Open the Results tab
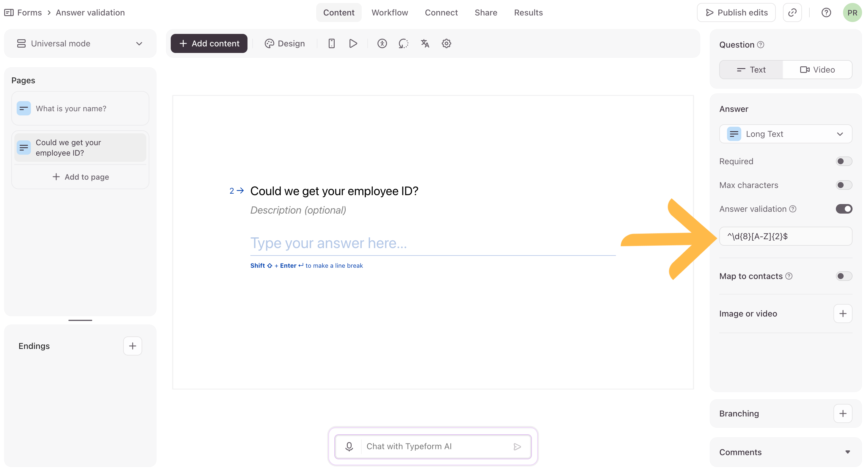The image size is (868, 470). click(x=528, y=13)
